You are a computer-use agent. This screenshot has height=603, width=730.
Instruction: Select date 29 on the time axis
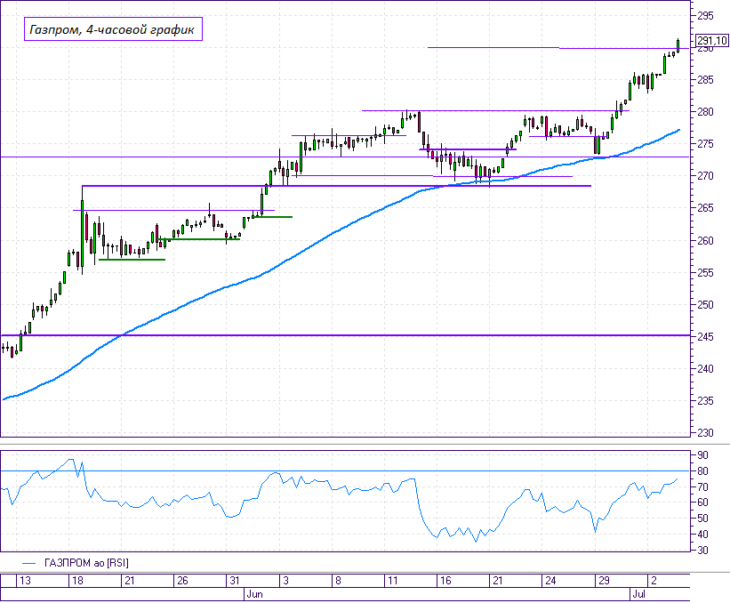(x=604, y=581)
